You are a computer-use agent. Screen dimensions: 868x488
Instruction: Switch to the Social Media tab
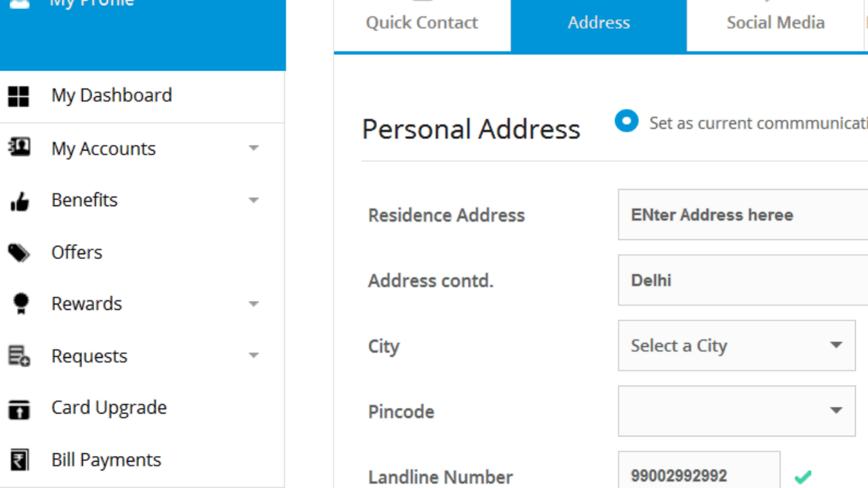point(776,22)
